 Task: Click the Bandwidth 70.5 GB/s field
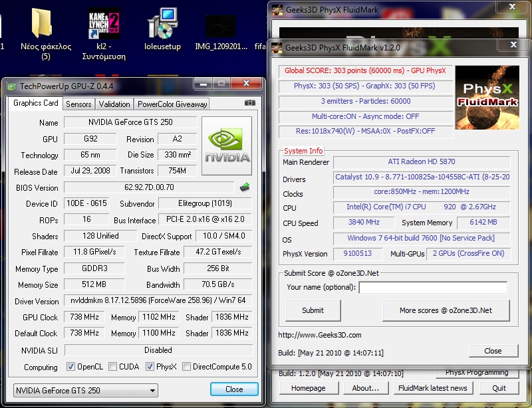[x=218, y=284]
